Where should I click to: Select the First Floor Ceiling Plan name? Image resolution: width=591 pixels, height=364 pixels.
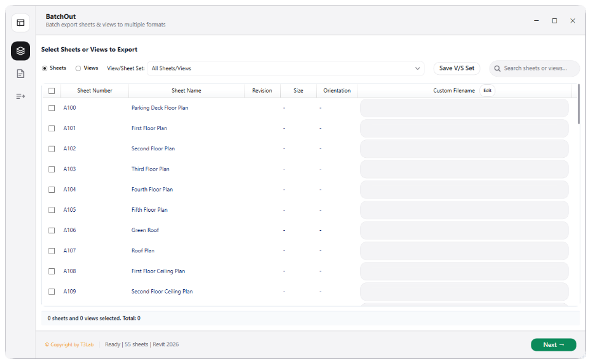(x=159, y=271)
